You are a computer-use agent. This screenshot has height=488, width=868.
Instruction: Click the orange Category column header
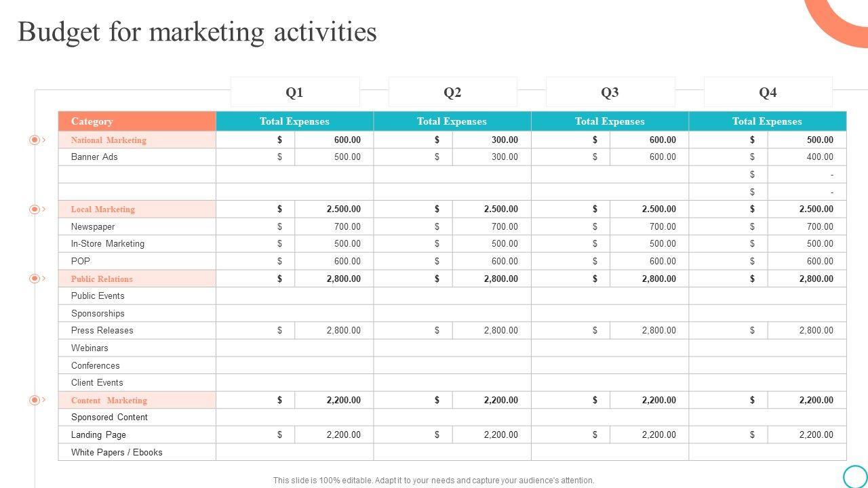coord(137,121)
